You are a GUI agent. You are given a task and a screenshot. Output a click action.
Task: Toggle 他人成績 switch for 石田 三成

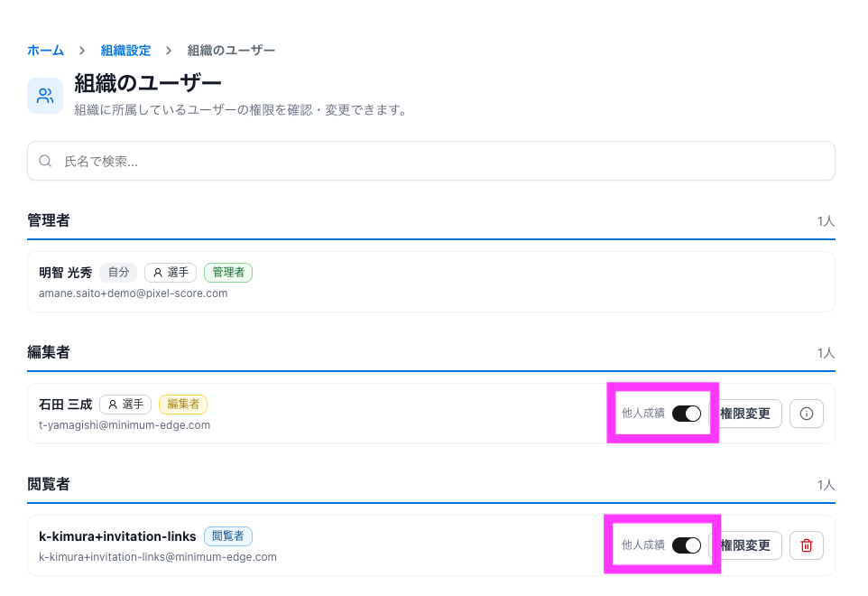[x=687, y=414]
